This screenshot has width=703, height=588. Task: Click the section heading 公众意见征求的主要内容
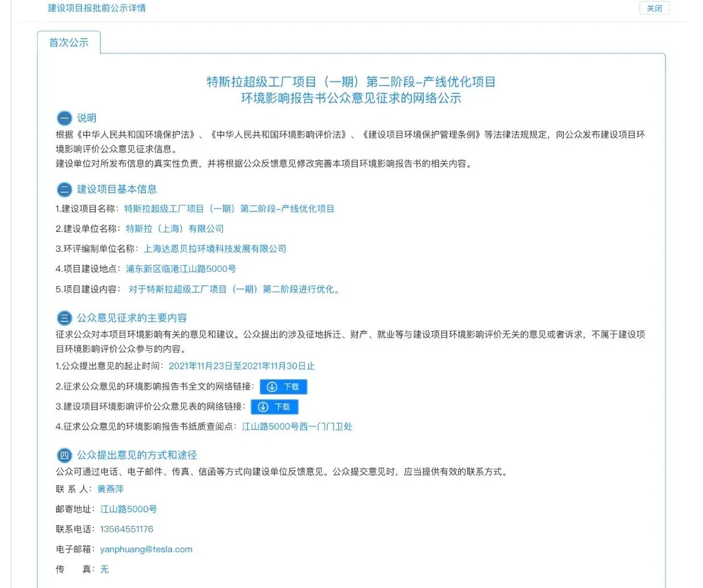132,318
